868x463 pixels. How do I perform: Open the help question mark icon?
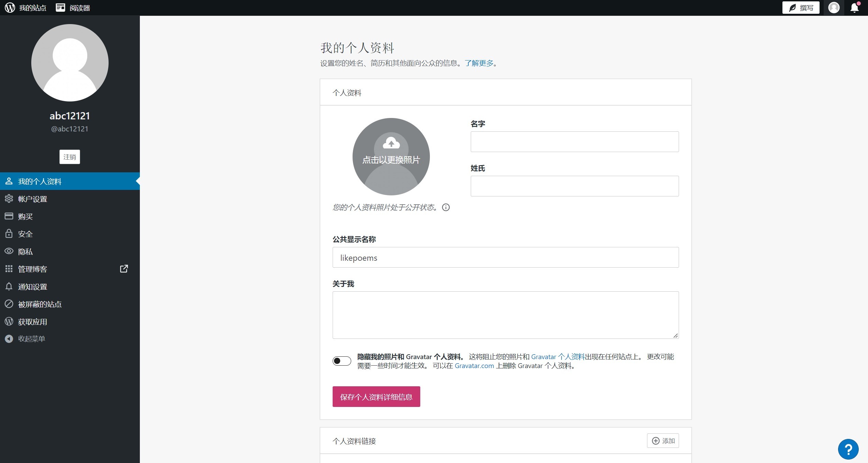[848, 449]
